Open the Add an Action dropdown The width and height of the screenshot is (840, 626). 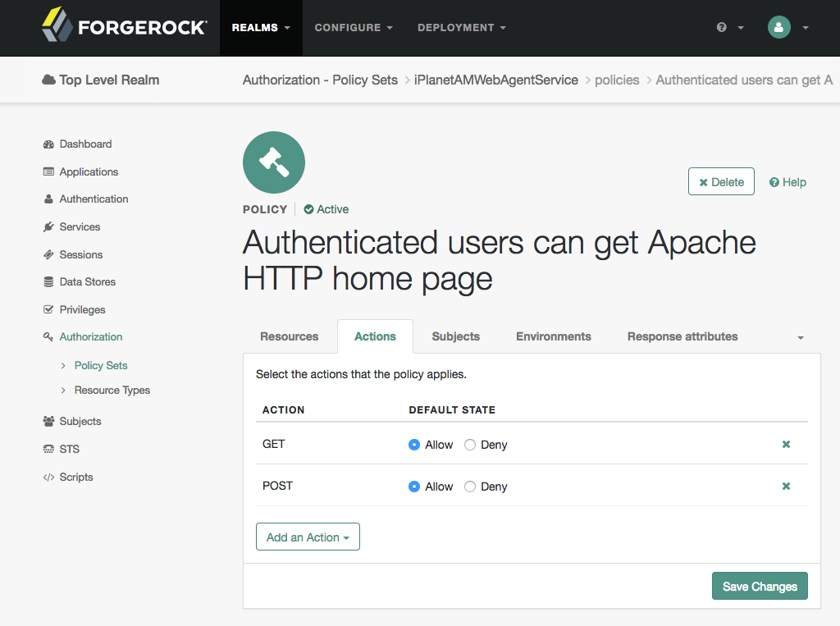tap(308, 537)
